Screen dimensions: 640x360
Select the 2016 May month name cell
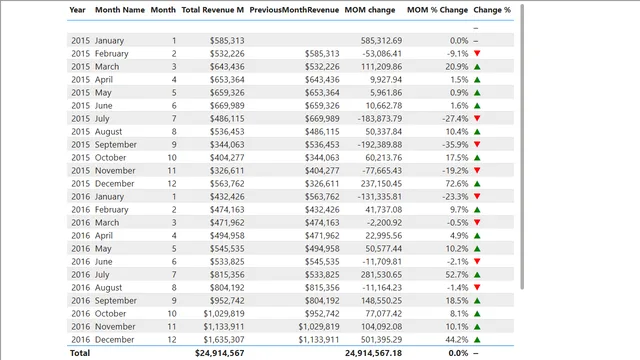(x=103, y=249)
